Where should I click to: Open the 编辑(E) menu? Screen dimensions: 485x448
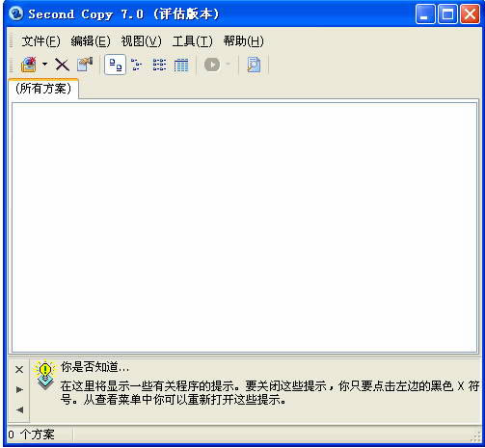pos(91,41)
